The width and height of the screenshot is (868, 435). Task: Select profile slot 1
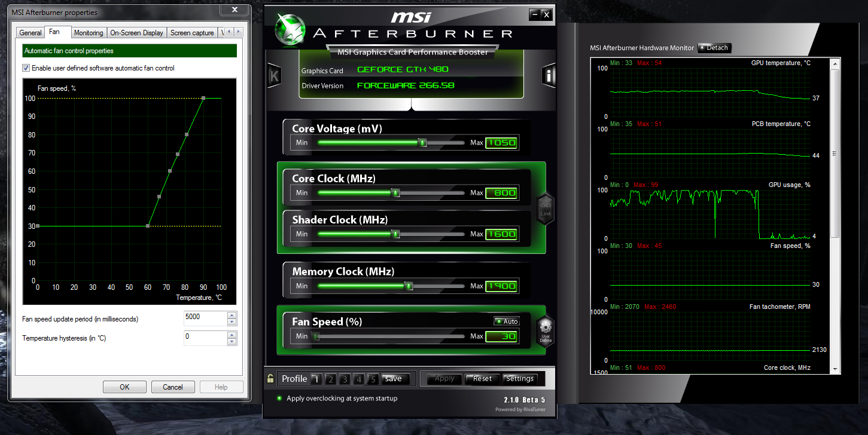pyautogui.click(x=316, y=379)
